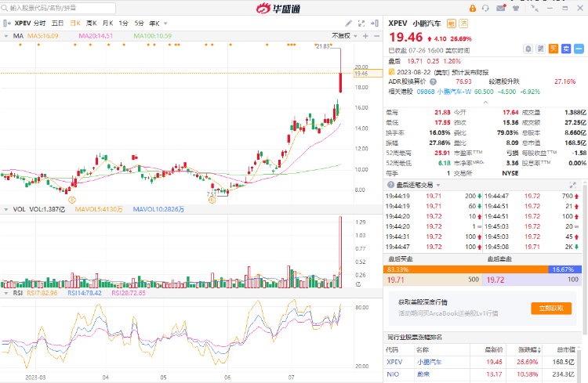Select the 年K yearly candlestick tab
The width and height of the screenshot is (588, 383).
154,23
